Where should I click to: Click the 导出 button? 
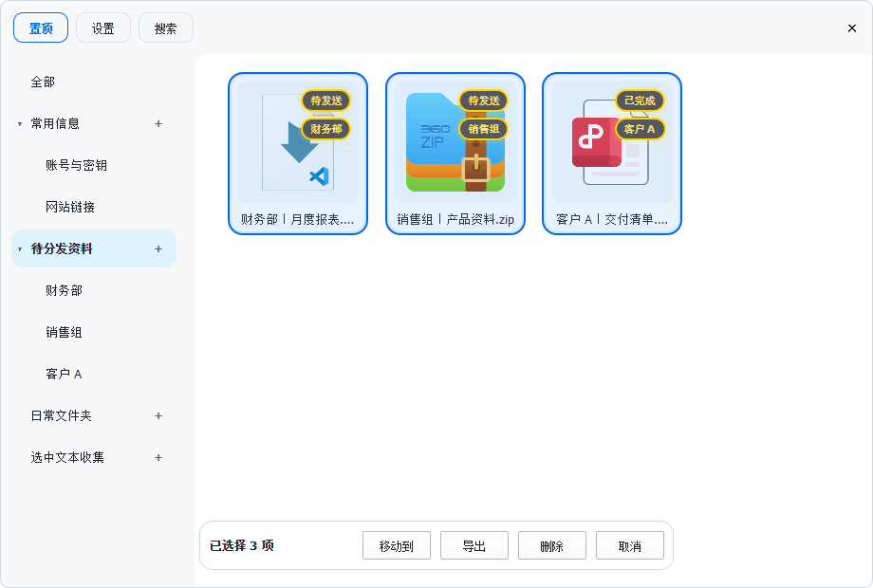pyautogui.click(x=474, y=545)
